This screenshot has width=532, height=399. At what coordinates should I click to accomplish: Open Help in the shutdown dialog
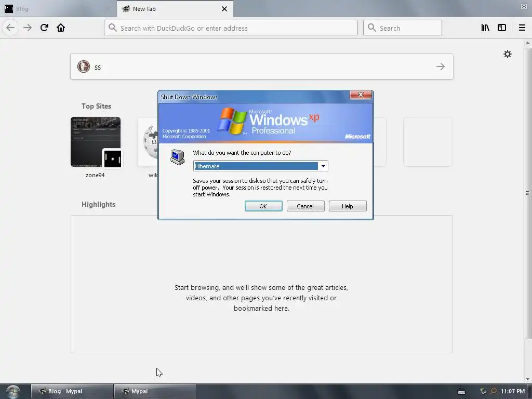coord(348,206)
